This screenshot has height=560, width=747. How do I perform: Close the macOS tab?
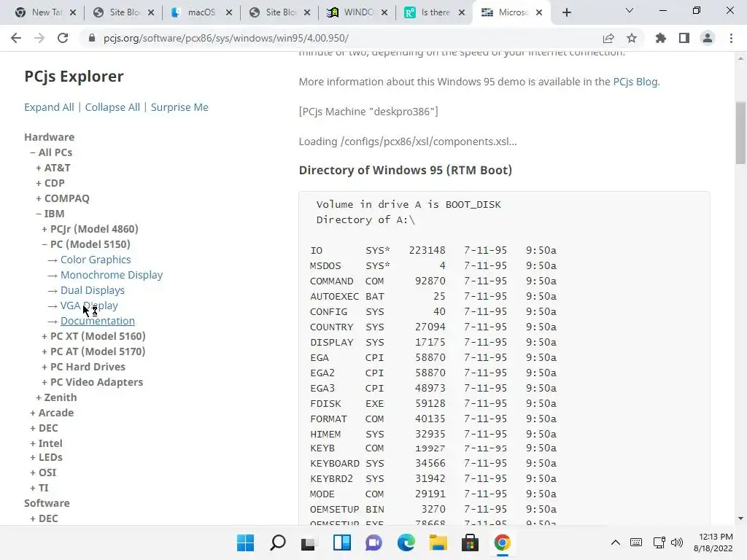tap(229, 13)
